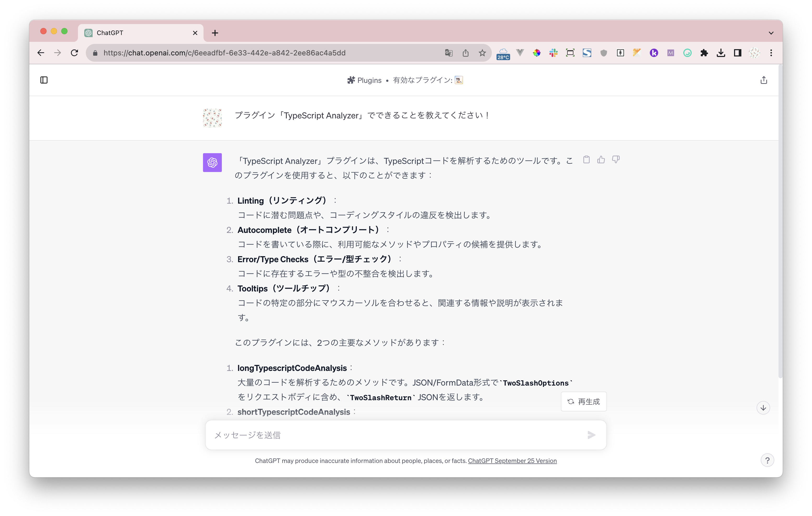Toggle the ChatGPT sidebar panel

[44, 80]
